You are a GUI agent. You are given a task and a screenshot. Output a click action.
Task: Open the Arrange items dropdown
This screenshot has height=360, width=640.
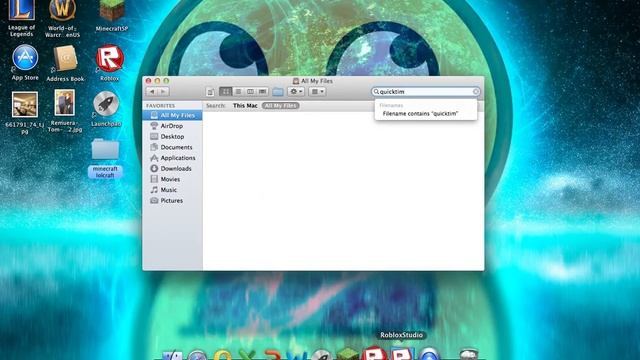(317, 91)
